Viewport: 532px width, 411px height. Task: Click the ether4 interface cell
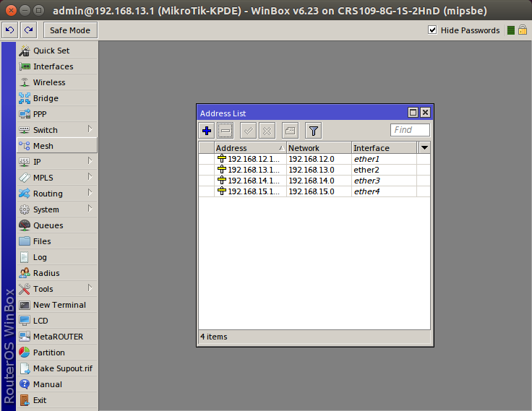[384, 191]
